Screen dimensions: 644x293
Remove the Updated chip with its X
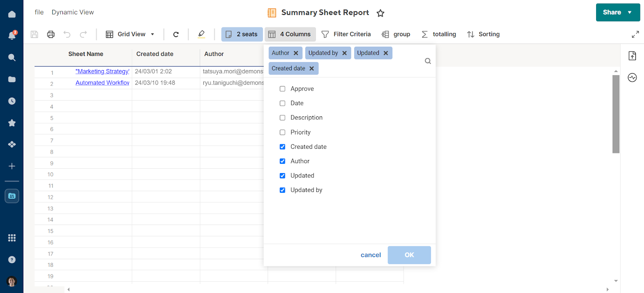tap(386, 53)
